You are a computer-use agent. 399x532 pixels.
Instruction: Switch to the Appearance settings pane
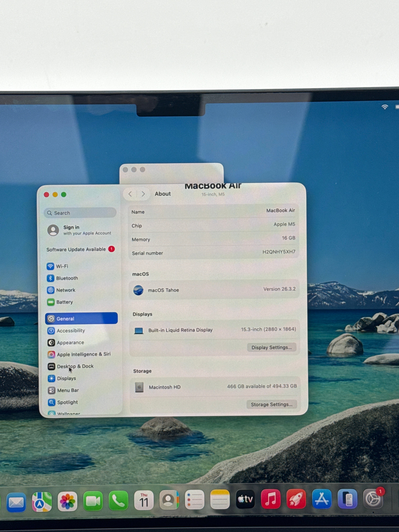(x=82, y=343)
